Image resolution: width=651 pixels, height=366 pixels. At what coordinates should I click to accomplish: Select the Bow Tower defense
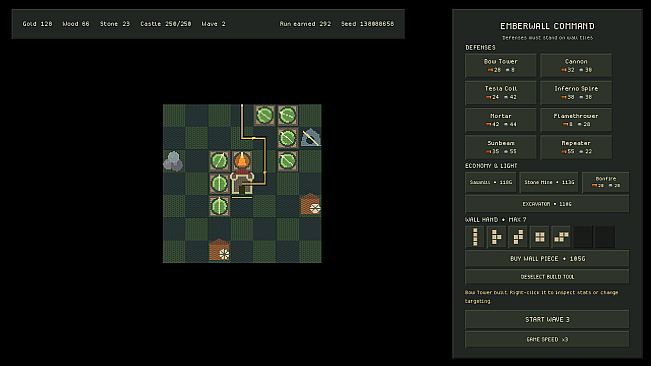tap(500, 66)
